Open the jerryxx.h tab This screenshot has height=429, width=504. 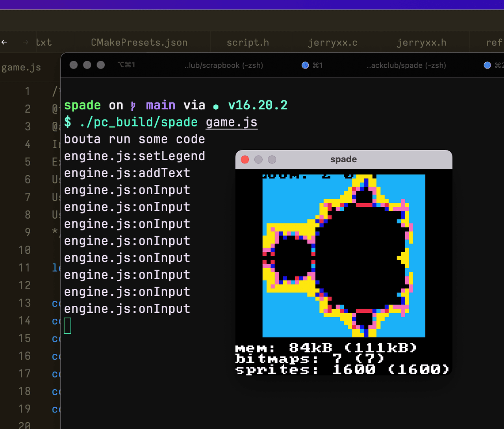click(x=421, y=43)
